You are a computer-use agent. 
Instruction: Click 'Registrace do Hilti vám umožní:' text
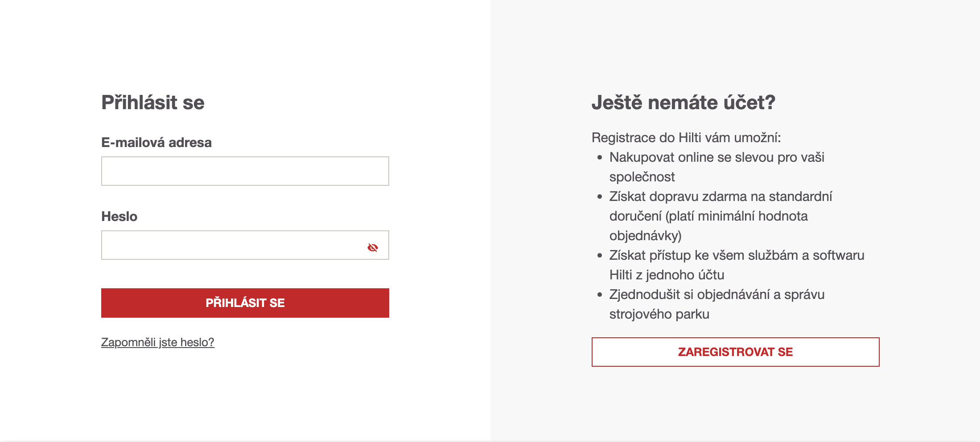[x=686, y=138]
